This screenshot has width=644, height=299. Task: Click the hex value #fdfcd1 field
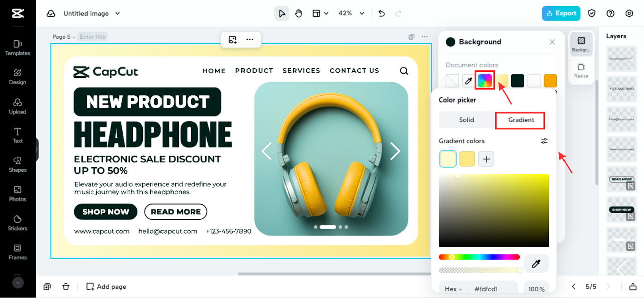[486, 289]
